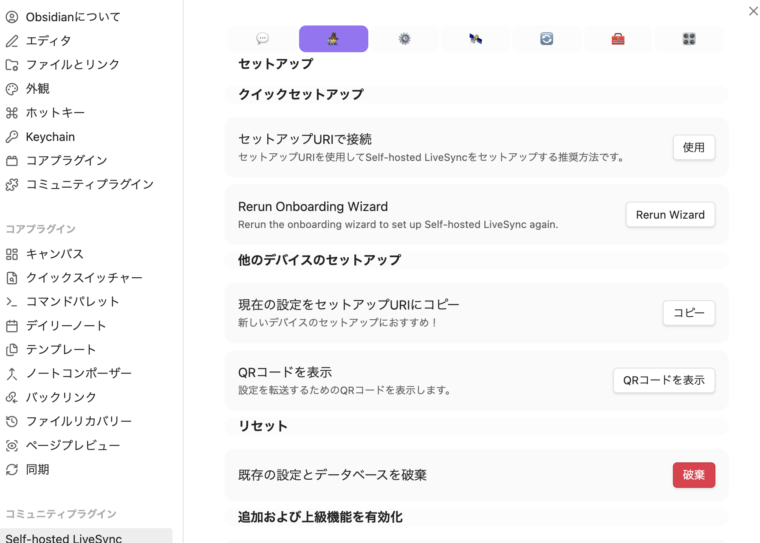Select Self-hosted LiveSync in the sidebar

tap(86, 536)
